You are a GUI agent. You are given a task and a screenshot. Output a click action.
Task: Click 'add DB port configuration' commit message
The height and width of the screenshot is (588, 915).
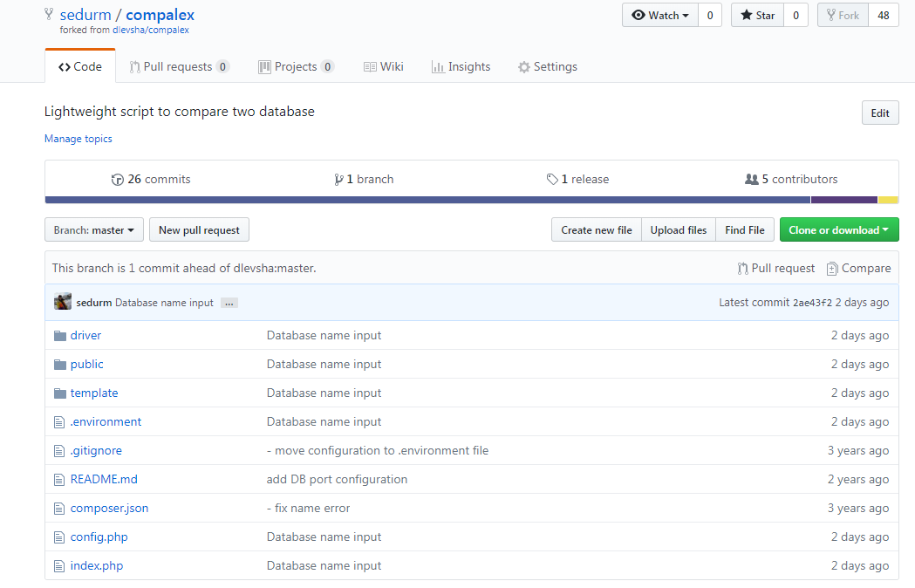click(337, 480)
